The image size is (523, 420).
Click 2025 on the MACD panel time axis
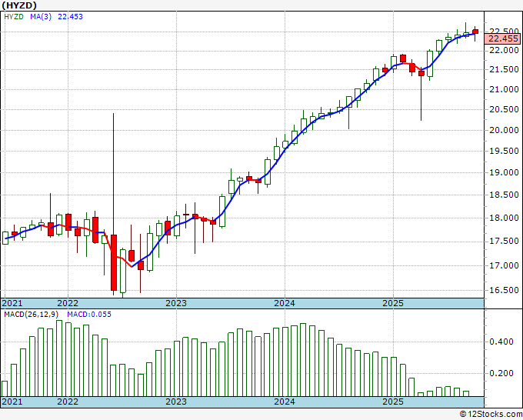(393, 402)
